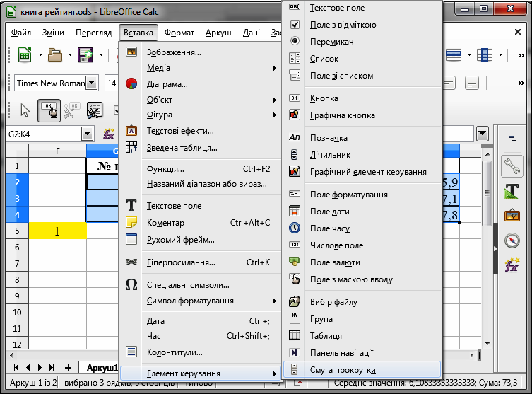Add new sheet with plus button
Image resolution: width=532 pixels, height=394 pixels.
pyautogui.click(x=69, y=368)
